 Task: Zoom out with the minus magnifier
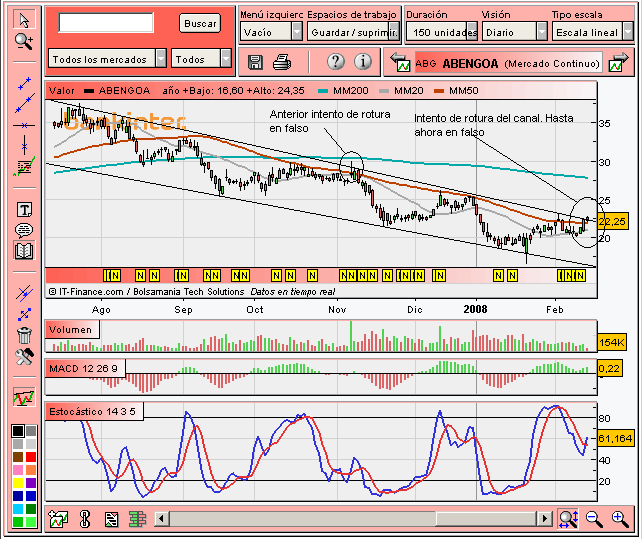coord(594,519)
